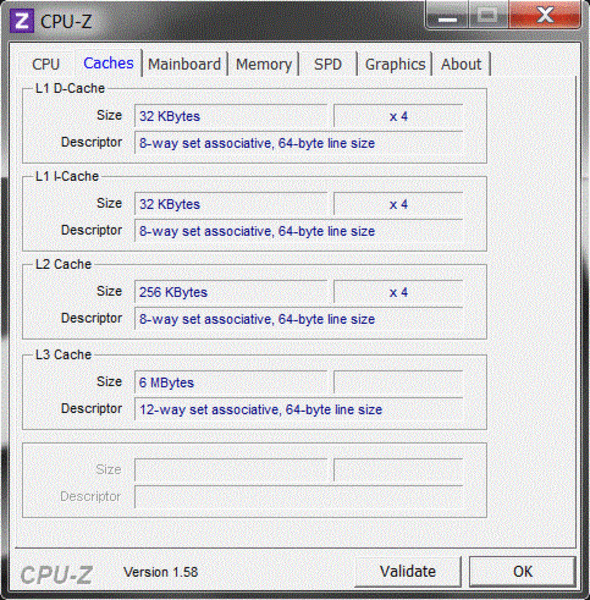The height and width of the screenshot is (600, 590).
Task: Close the CPU-Z window
Action: click(x=545, y=15)
